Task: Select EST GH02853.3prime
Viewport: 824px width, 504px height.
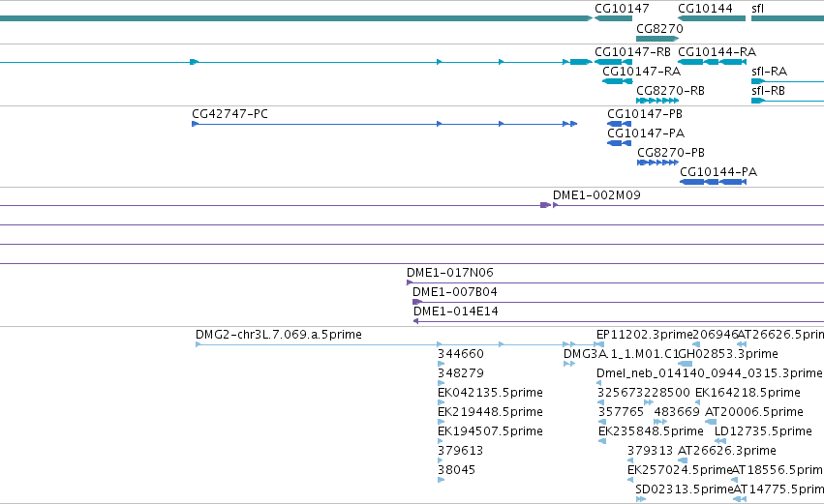Action: point(727,354)
